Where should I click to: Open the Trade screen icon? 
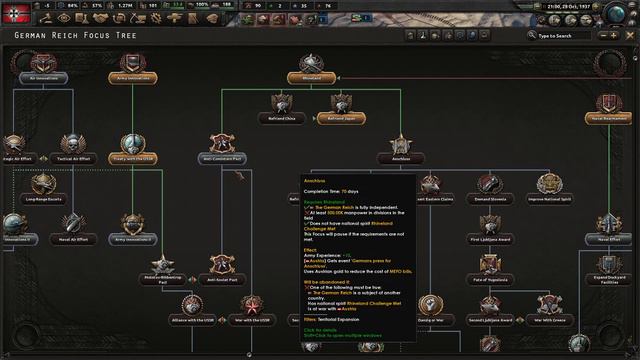pyautogui.click(x=119, y=18)
